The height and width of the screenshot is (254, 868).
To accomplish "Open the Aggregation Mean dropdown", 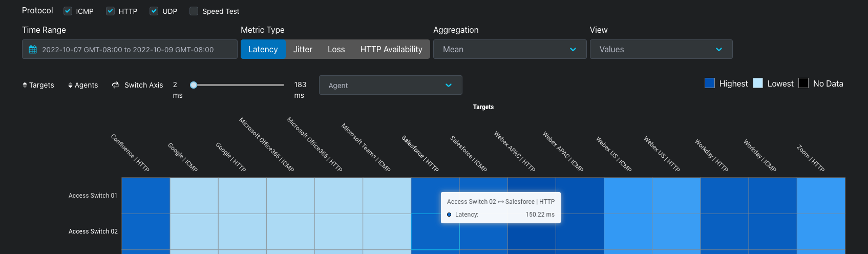I will point(510,49).
